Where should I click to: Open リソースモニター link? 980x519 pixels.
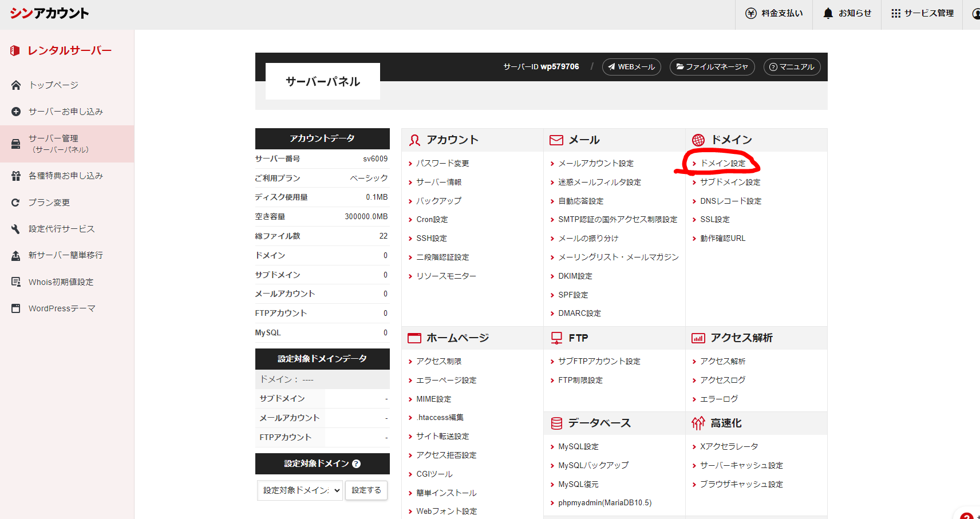click(446, 276)
